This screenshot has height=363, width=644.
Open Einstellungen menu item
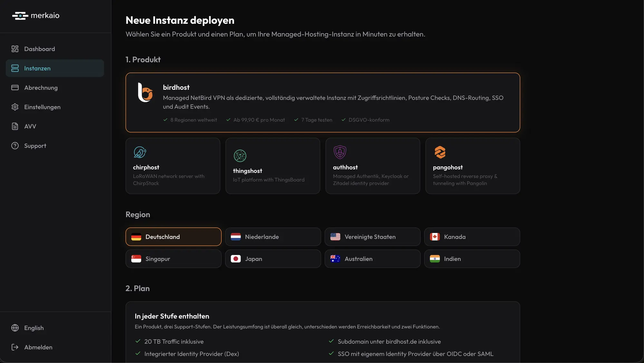(55, 107)
